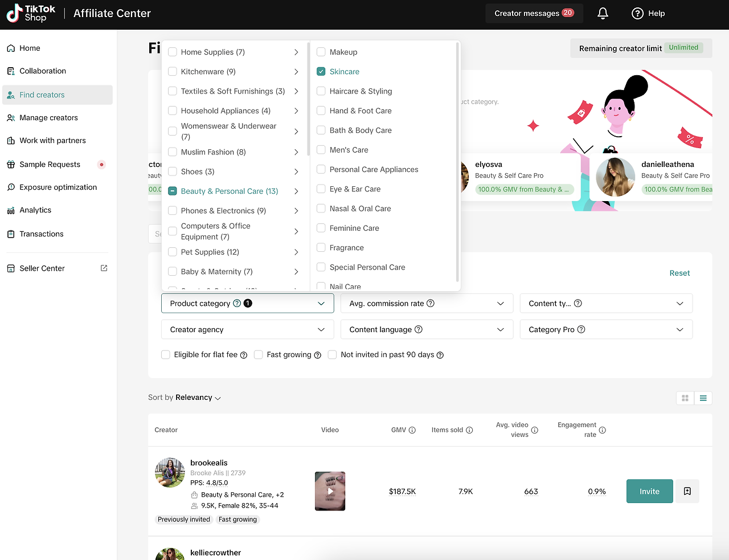Click the Items sold column info icon

click(x=469, y=430)
